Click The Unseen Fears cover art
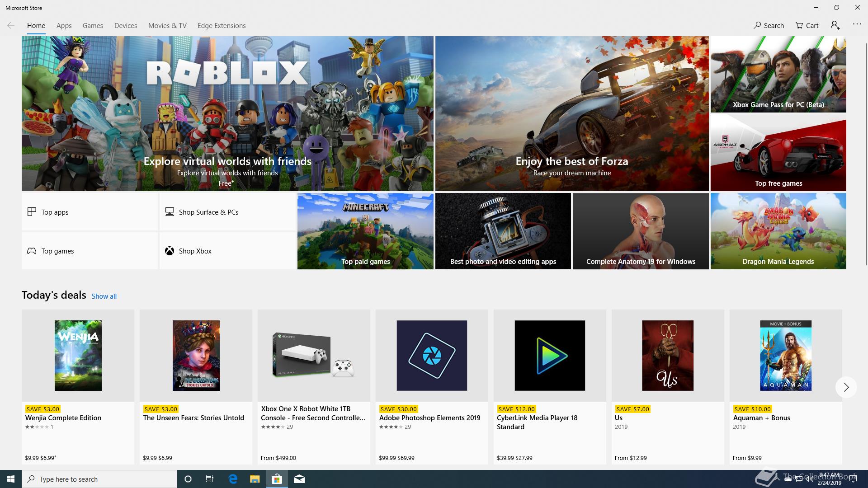This screenshot has height=488, width=868. click(196, 356)
